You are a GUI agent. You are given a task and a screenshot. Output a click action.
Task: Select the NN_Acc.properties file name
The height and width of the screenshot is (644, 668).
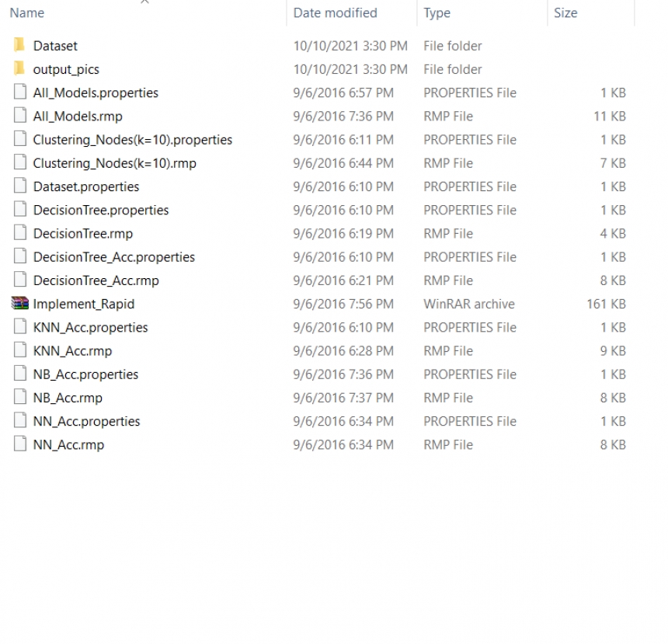[x=86, y=421]
